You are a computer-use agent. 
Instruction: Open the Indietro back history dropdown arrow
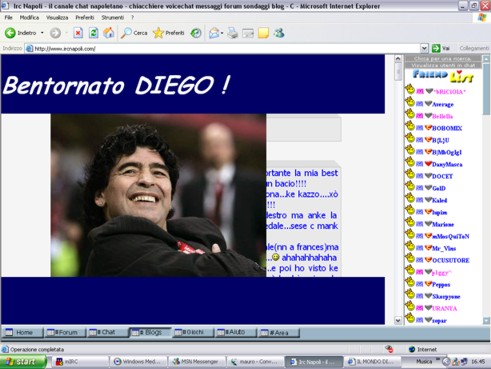point(42,33)
